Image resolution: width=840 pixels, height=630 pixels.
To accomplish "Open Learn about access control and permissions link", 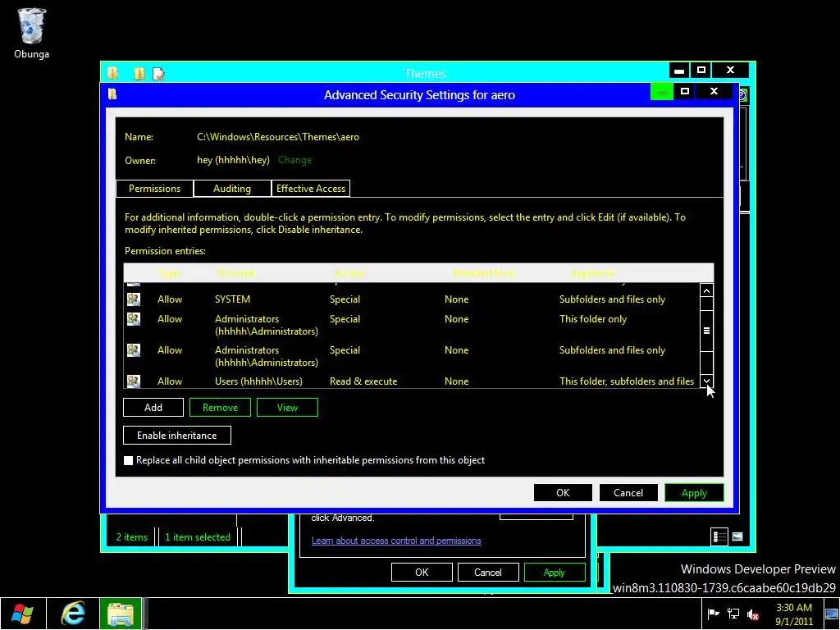I will pos(396,541).
